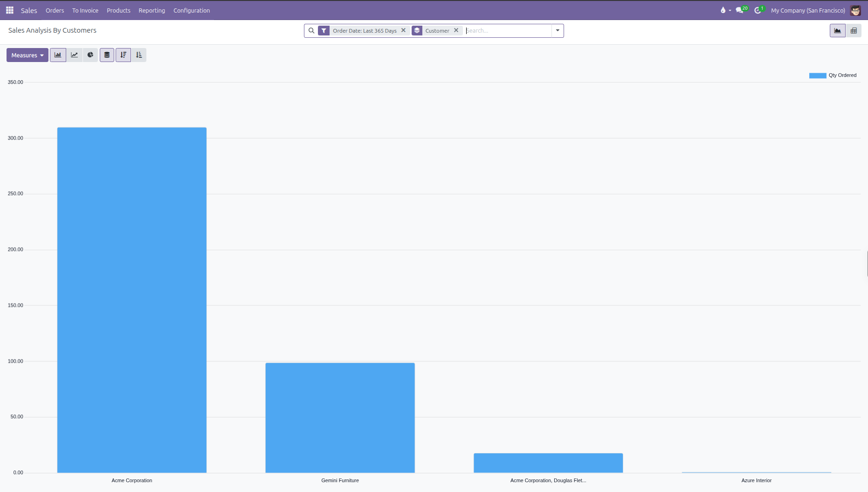Click the filter funnel icon
This screenshot has height=492, width=868.
[x=324, y=31]
